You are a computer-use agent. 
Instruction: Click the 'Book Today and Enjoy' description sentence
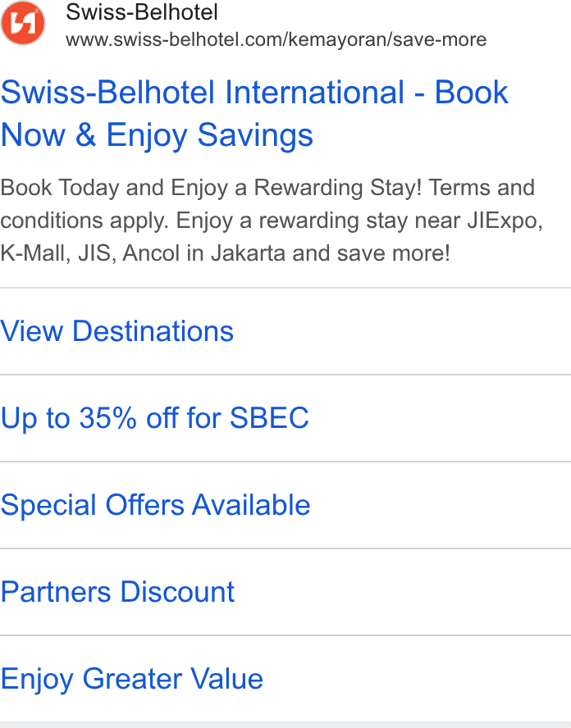[211, 188]
